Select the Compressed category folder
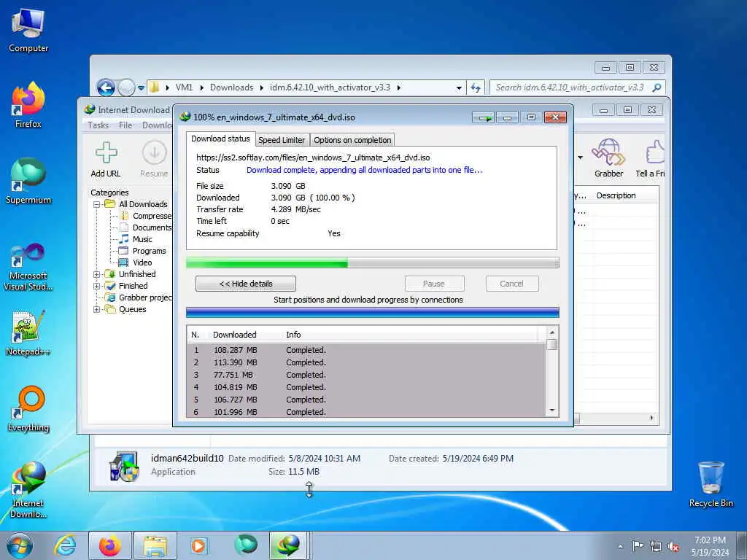The height and width of the screenshot is (560, 747). (x=146, y=216)
